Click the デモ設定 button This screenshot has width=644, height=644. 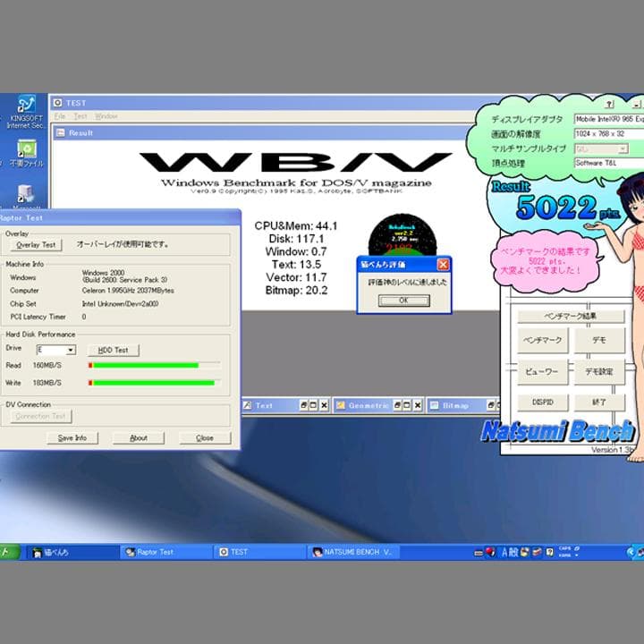coord(598,372)
